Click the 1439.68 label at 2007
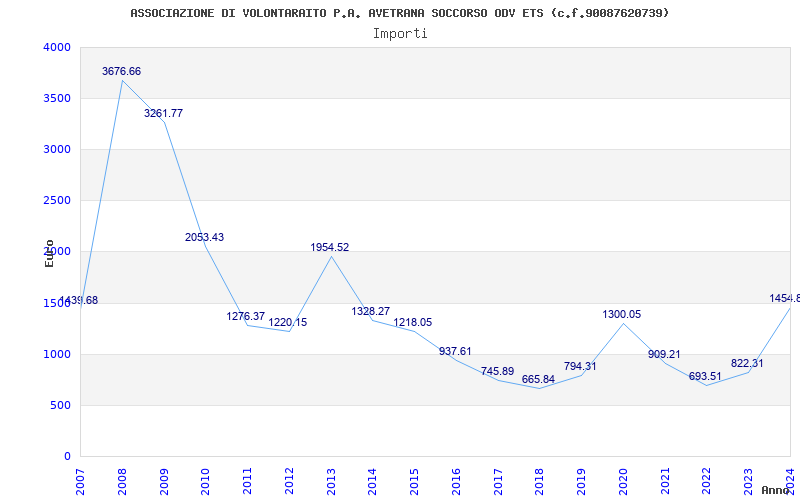The height and width of the screenshot is (500, 800). coord(79,300)
